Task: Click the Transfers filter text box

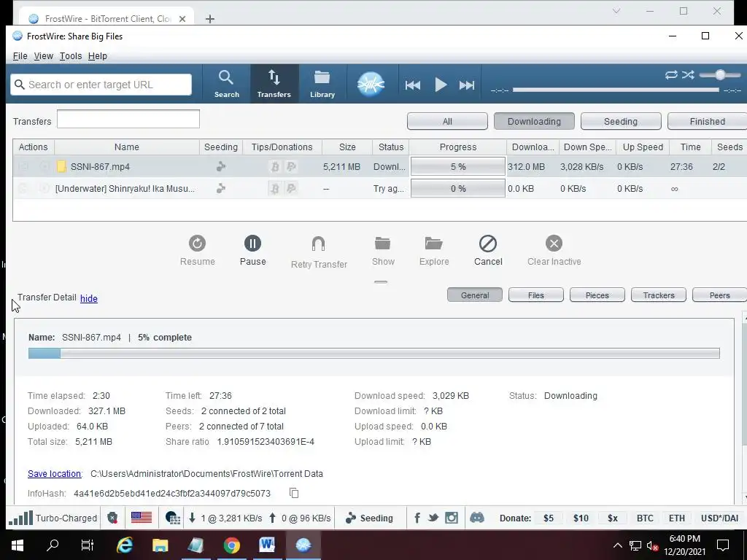Action: click(x=128, y=119)
